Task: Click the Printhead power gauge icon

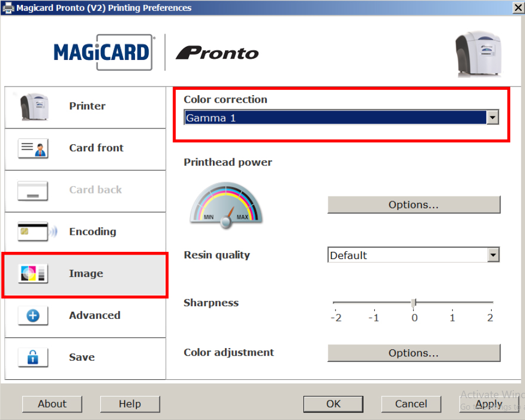Action: [225, 205]
